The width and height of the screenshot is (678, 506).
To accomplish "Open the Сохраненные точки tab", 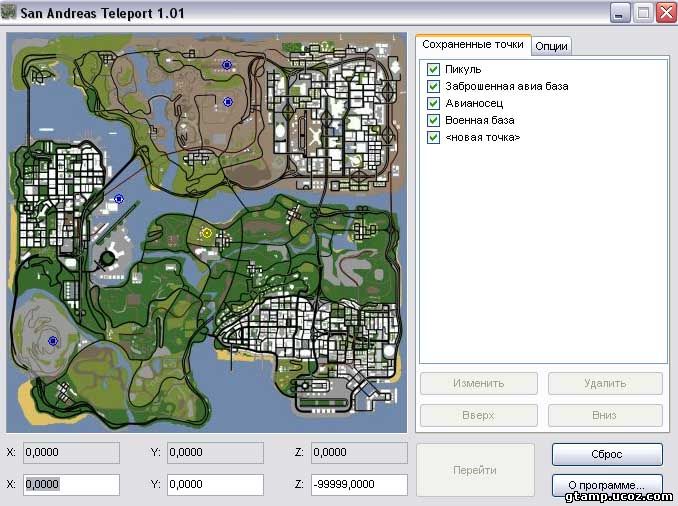I will click(x=473, y=45).
